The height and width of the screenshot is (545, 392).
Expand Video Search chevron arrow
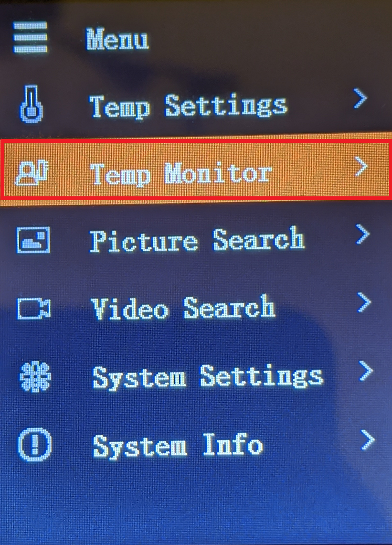[x=364, y=302]
